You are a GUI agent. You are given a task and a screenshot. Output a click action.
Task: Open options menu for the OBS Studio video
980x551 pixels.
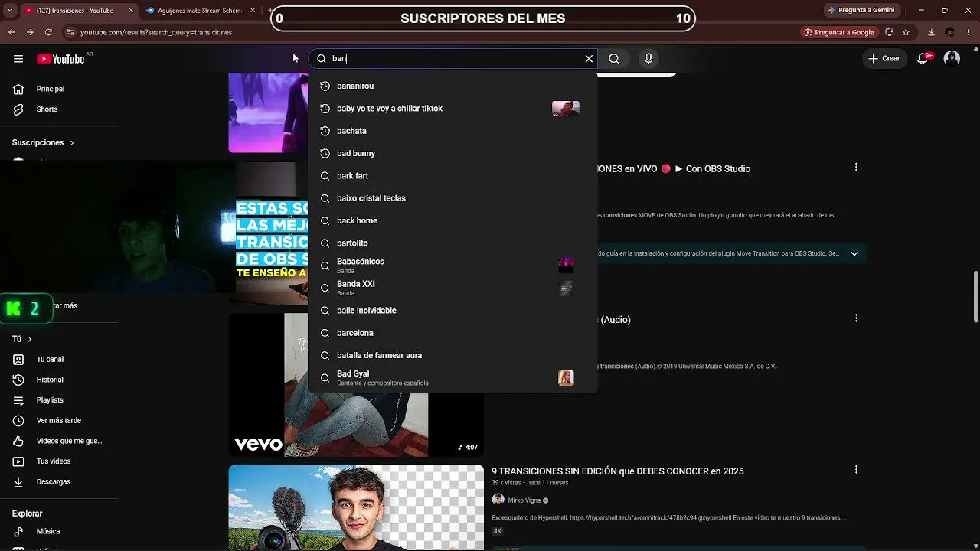click(856, 168)
